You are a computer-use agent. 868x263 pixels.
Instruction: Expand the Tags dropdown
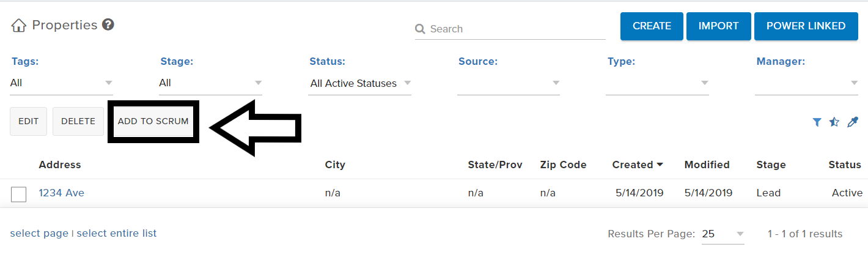(x=62, y=83)
